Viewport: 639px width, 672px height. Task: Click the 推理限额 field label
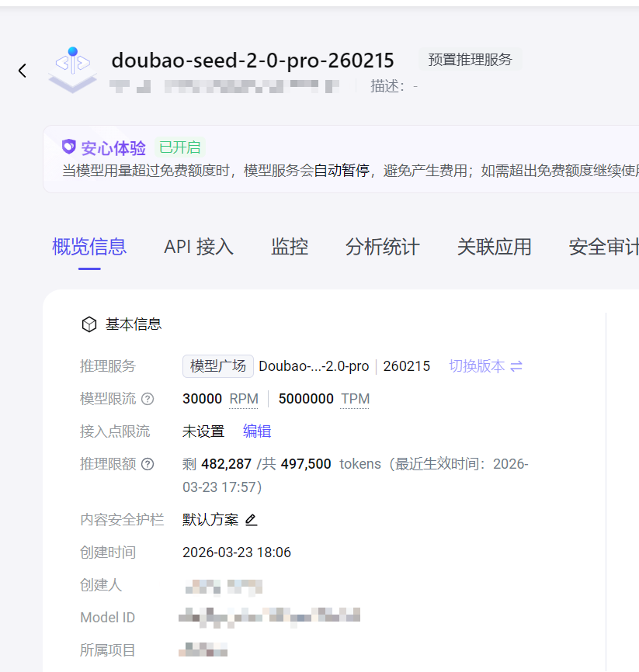click(x=108, y=464)
